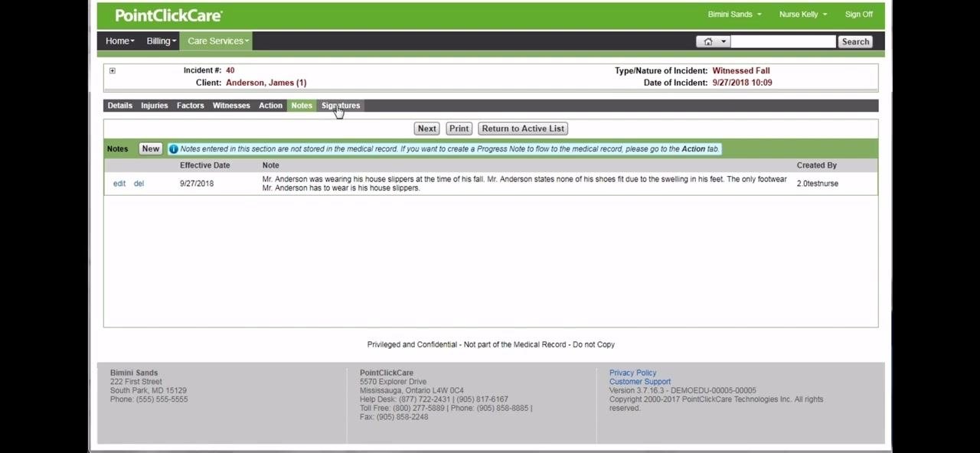Click into the search input field

pyautogui.click(x=782, y=41)
